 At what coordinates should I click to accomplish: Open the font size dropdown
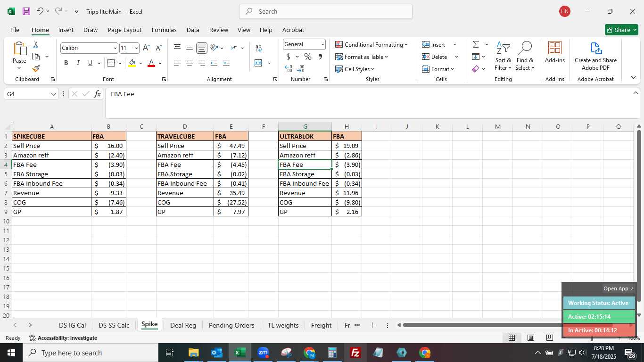pyautogui.click(x=136, y=48)
